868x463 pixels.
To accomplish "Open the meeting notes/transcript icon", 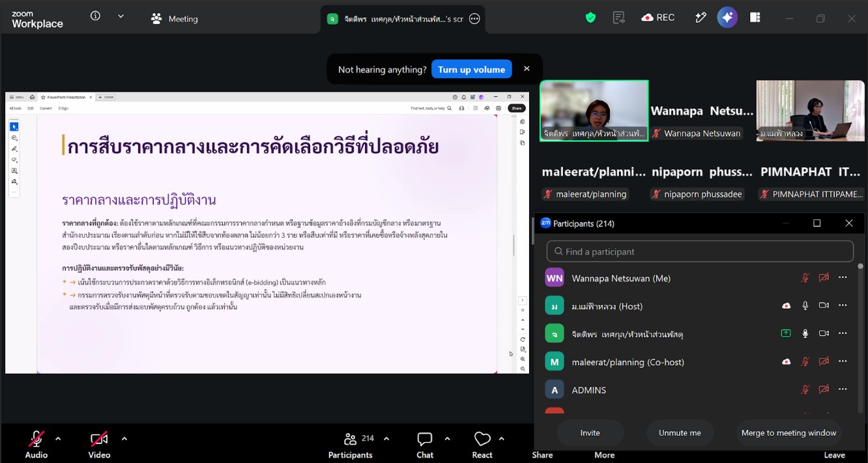I will point(619,18).
